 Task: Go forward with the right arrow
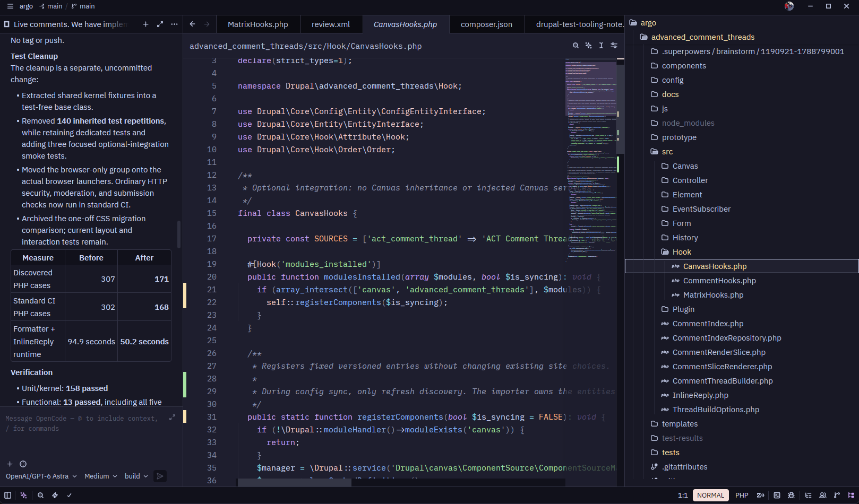pyautogui.click(x=207, y=24)
